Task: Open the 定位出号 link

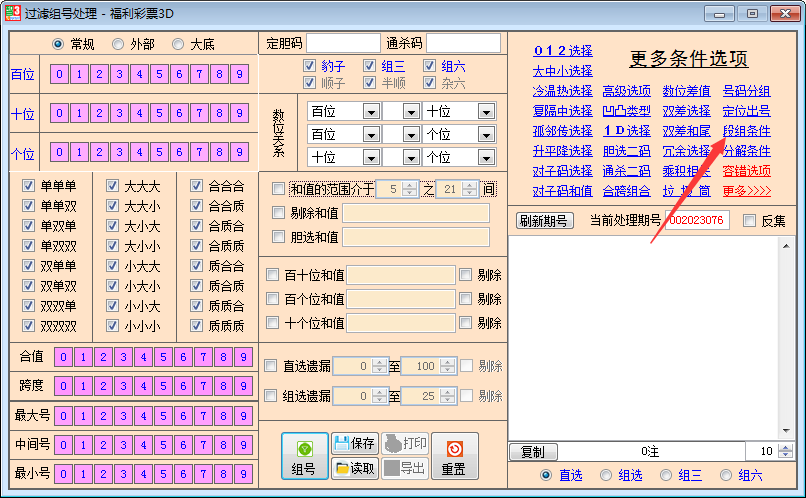Action: [x=746, y=111]
